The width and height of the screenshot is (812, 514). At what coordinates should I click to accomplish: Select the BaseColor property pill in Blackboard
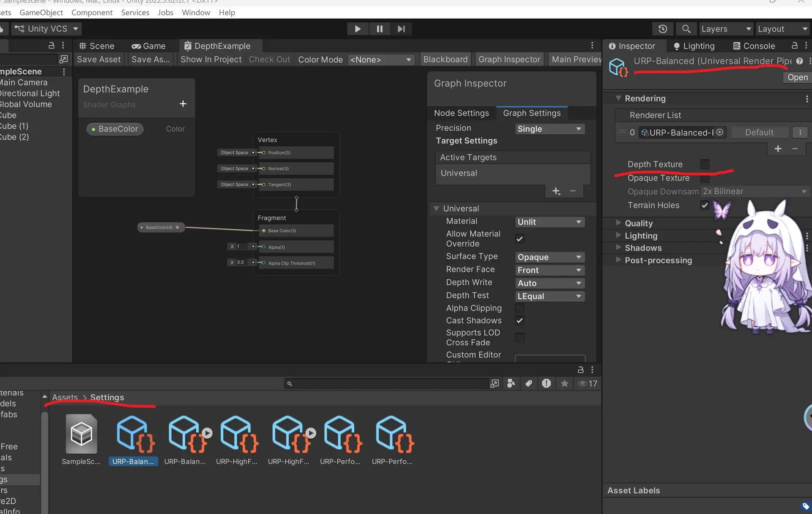(115, 129)
